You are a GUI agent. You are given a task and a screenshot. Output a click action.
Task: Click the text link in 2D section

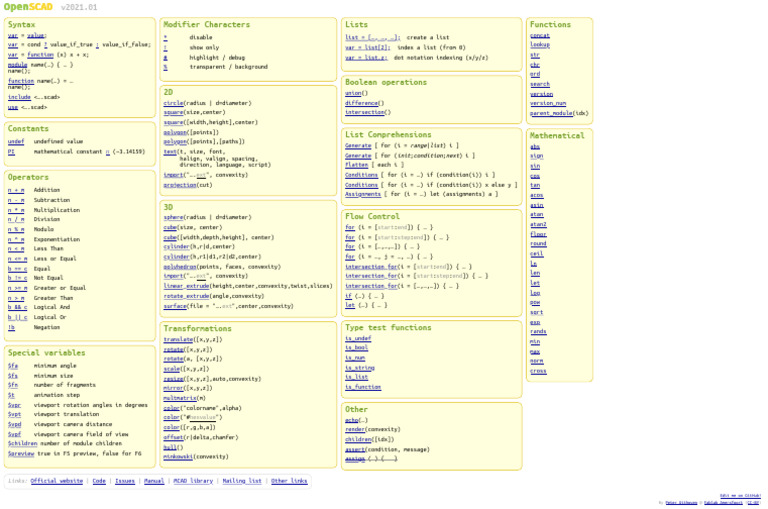pyautogui.click(x=170, y=152)
